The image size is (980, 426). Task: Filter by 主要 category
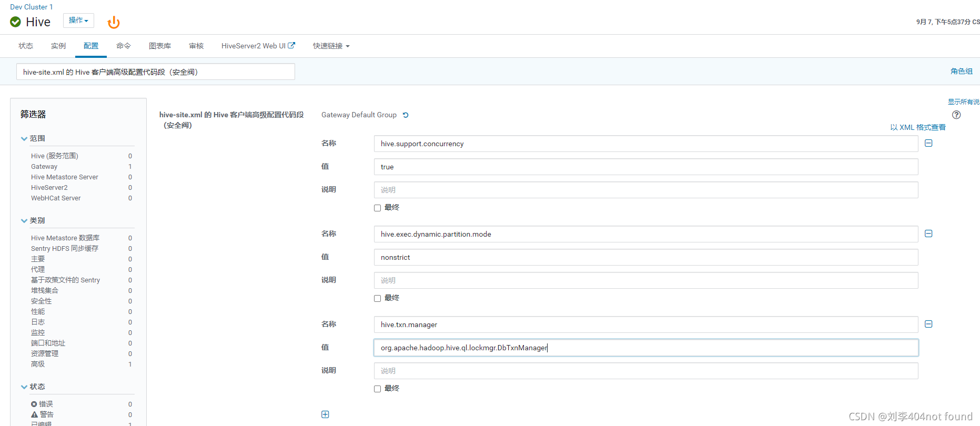point(38,259)
